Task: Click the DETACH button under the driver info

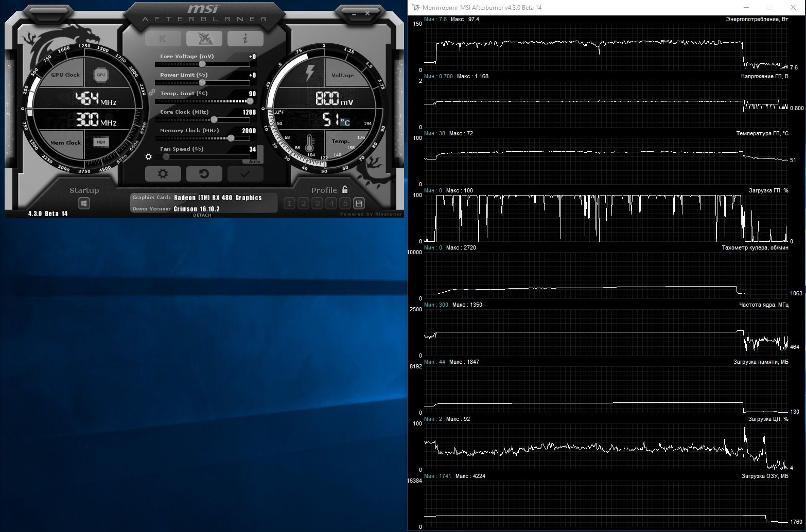Action: (x=202, y=215)
